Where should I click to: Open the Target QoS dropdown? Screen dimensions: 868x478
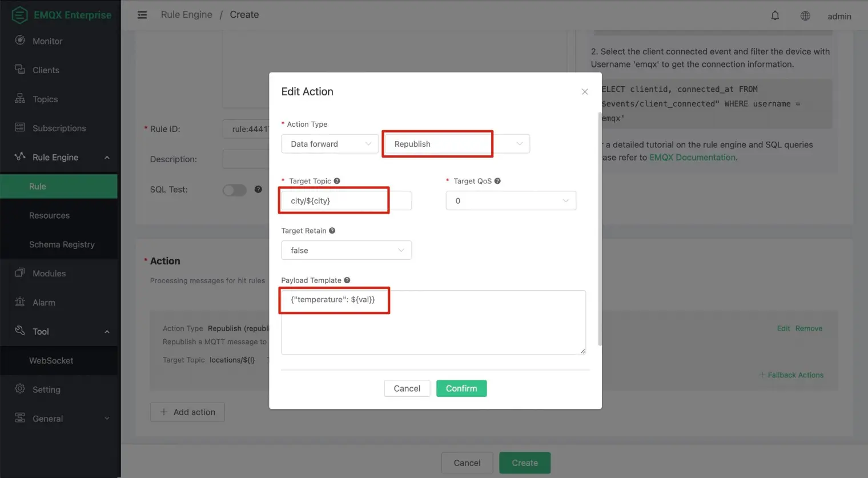coord(511,201)
